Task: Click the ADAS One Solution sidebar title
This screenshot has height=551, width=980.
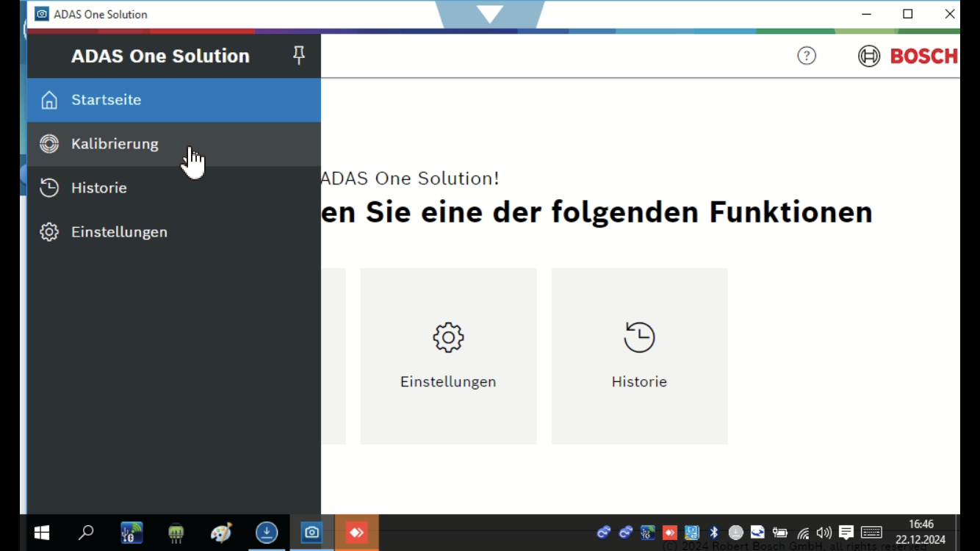Action: [160, 56]
